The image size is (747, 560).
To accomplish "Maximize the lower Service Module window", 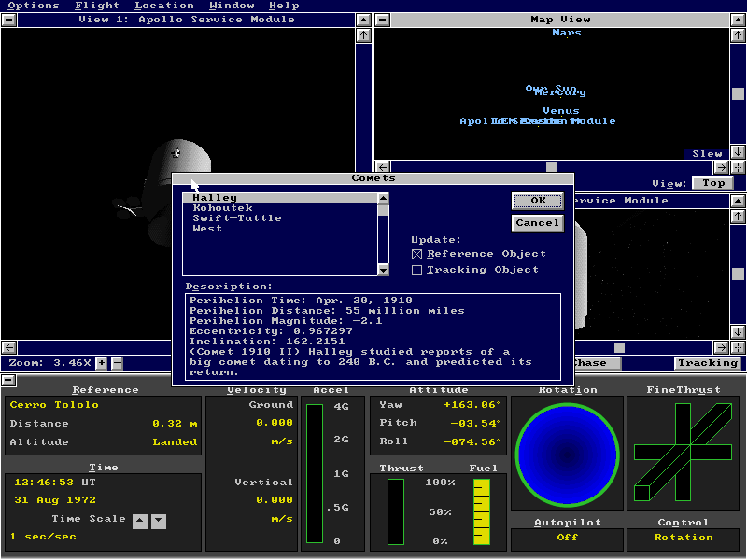I will pyautogui.click(x=738, y=201).
